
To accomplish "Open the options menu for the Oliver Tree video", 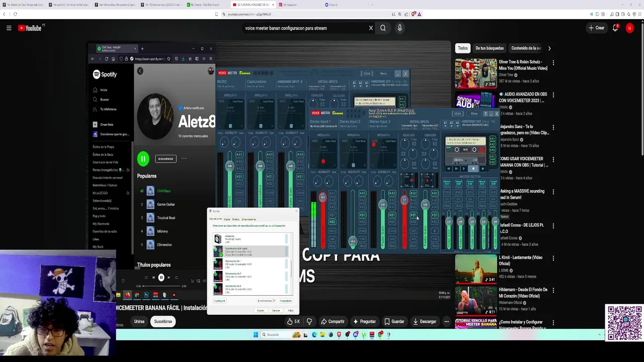I will pos(553,63).
